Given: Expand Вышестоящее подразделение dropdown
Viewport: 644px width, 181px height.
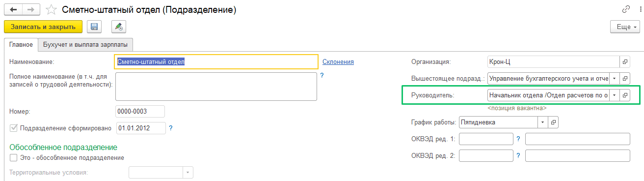Looking at the screenshot, I should click(x=614, y=79).
